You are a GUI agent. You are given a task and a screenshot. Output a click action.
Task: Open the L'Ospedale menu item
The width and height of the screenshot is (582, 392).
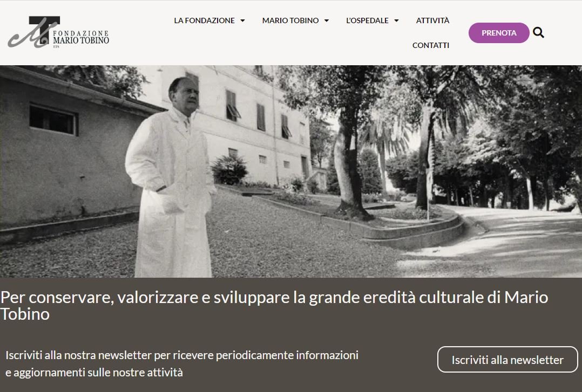(367, 20)
